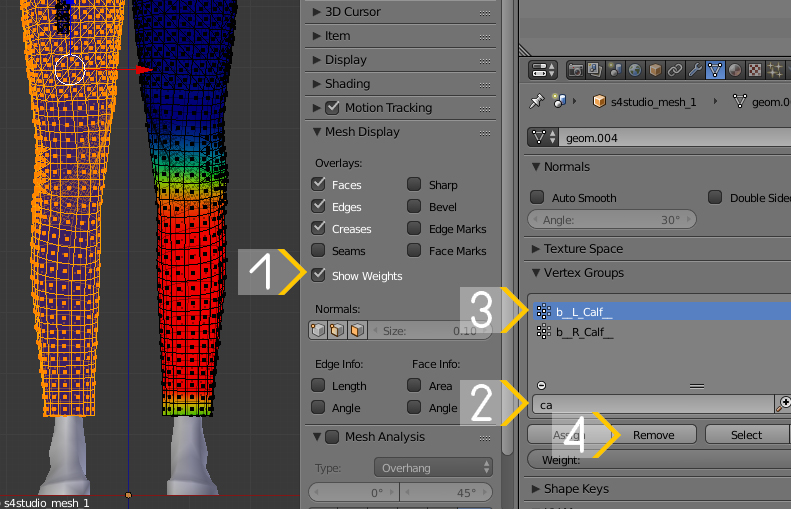This screenshot has height=509, width=791.
Task: Toggle the Show Weights checkbox
Action: click(x=318, y=275)
